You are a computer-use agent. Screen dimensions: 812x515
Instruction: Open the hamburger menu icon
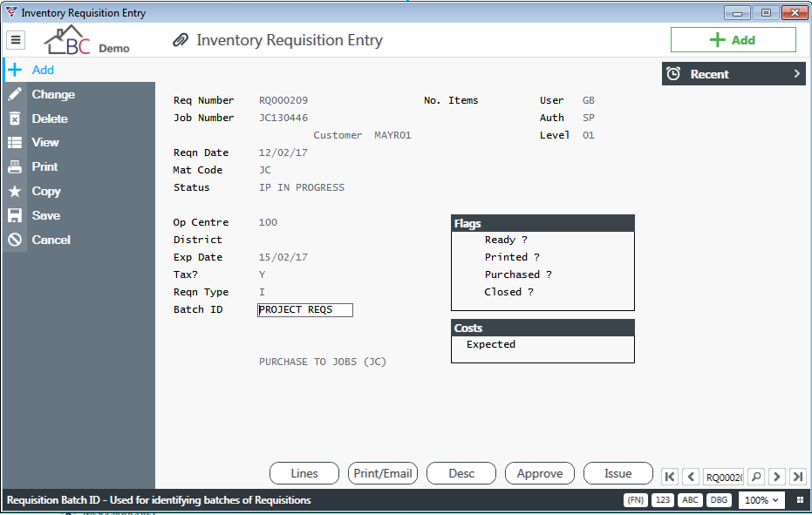pos(16,40)
